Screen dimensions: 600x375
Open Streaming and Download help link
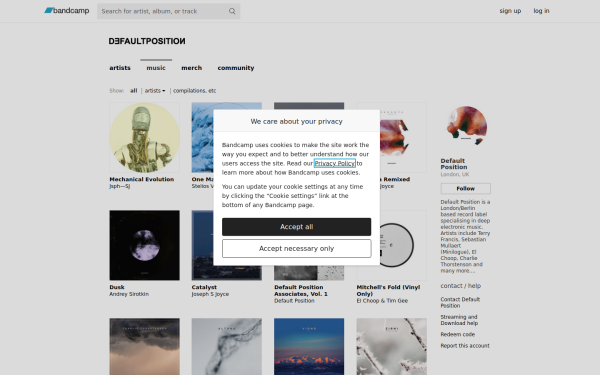pyautogui.click(x=459, y=320)
